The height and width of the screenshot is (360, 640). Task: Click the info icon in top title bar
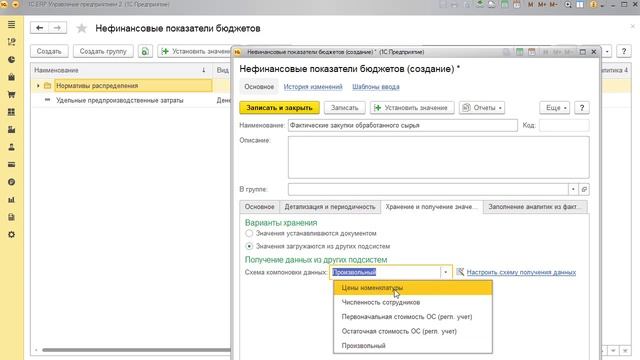pos(593,4)
